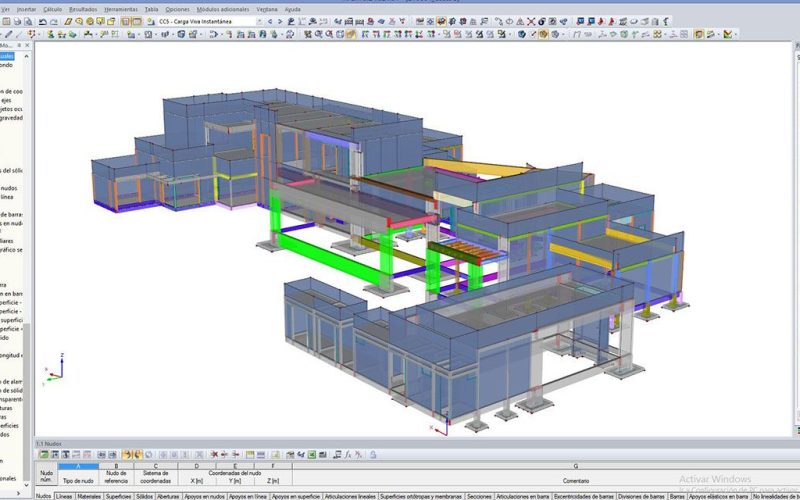Click the load case combo dropdown arrow
Screen dimensions: 800x500
click(259, 21)
